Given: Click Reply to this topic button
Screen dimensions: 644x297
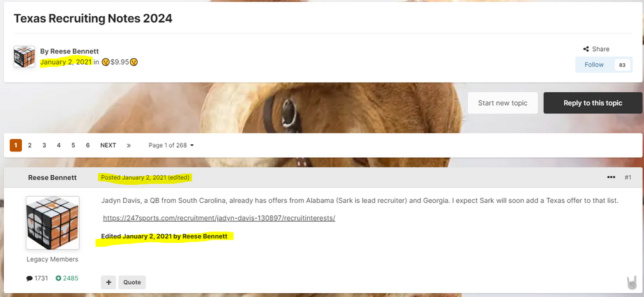Looking at the screenshot, I should coord(592,103).
